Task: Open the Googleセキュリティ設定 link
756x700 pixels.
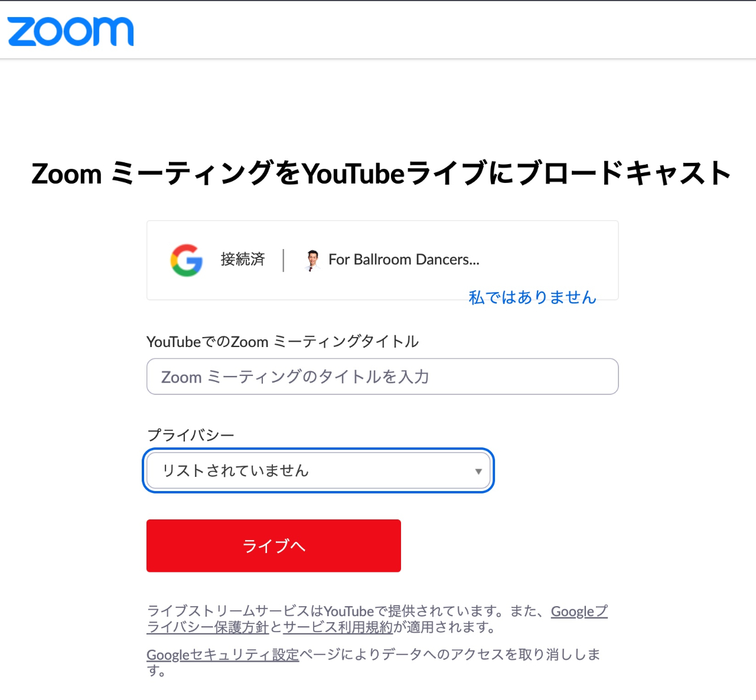Action: click(x=223, y=655)
